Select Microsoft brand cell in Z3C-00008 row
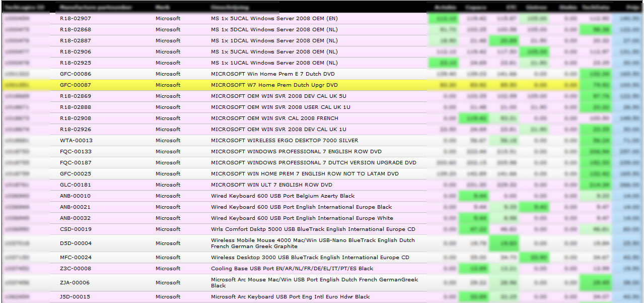Viewport: 644px width, 303px height. 168,269
